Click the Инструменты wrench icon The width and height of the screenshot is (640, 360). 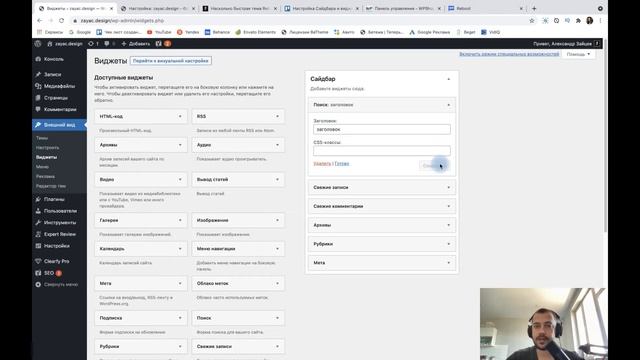[38, 223]
